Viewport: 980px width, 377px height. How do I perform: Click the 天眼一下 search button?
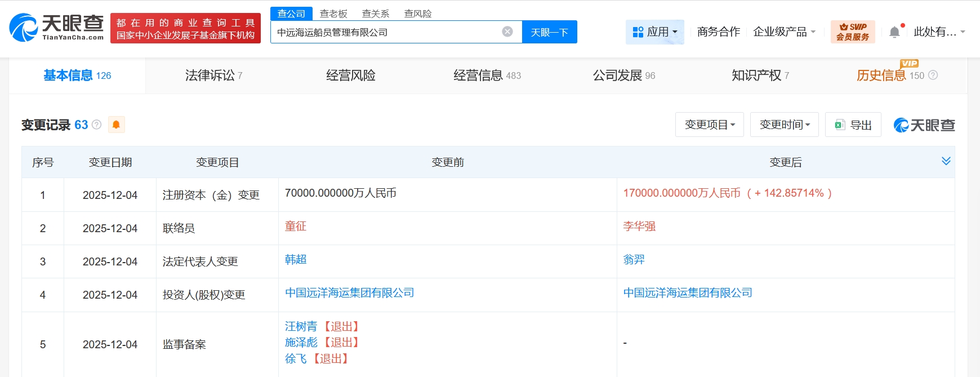tap(549, 32)
